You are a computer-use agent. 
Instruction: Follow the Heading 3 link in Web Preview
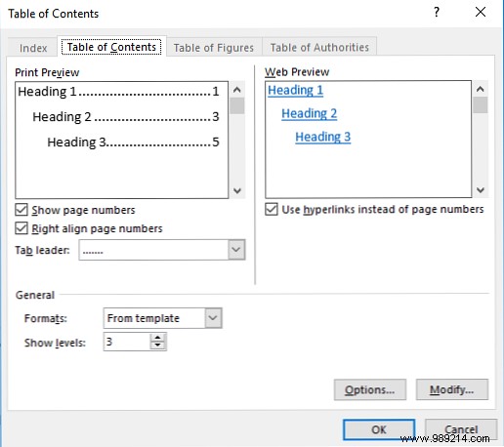point(323,137)
